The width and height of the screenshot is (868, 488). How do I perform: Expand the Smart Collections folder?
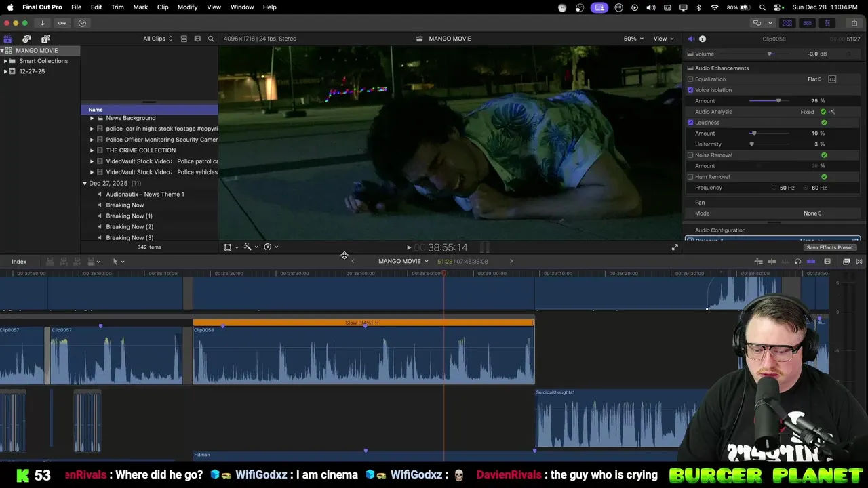pyautogui.click(x=5, y=61)
